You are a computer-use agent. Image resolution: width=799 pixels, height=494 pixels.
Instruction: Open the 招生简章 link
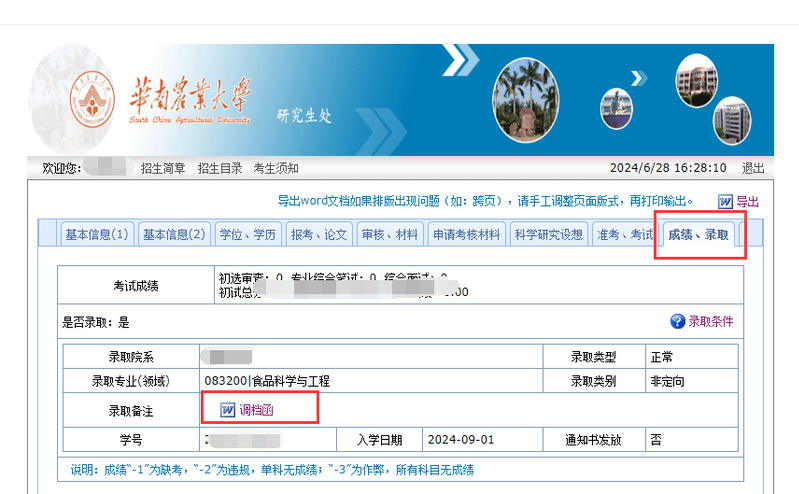(x=163, y=168)
